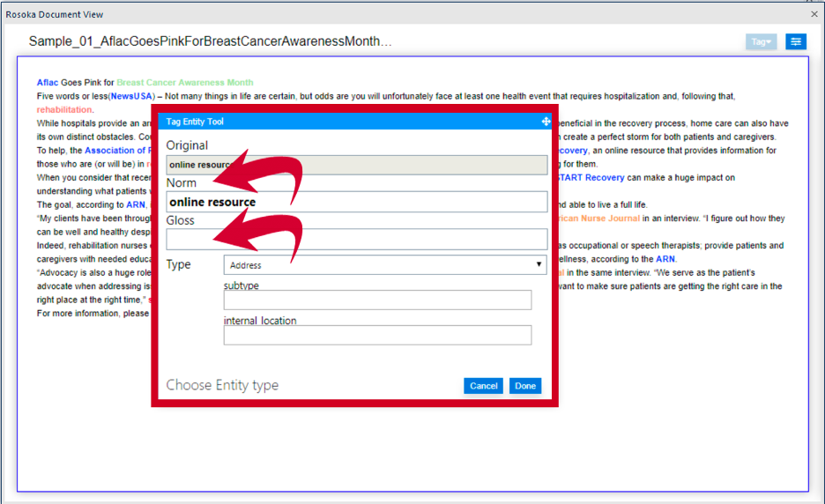Screen dimensions: 825x504
Task: Click the move handle icon in Tag Entity Tool title bar
Action: pos(546,122)
